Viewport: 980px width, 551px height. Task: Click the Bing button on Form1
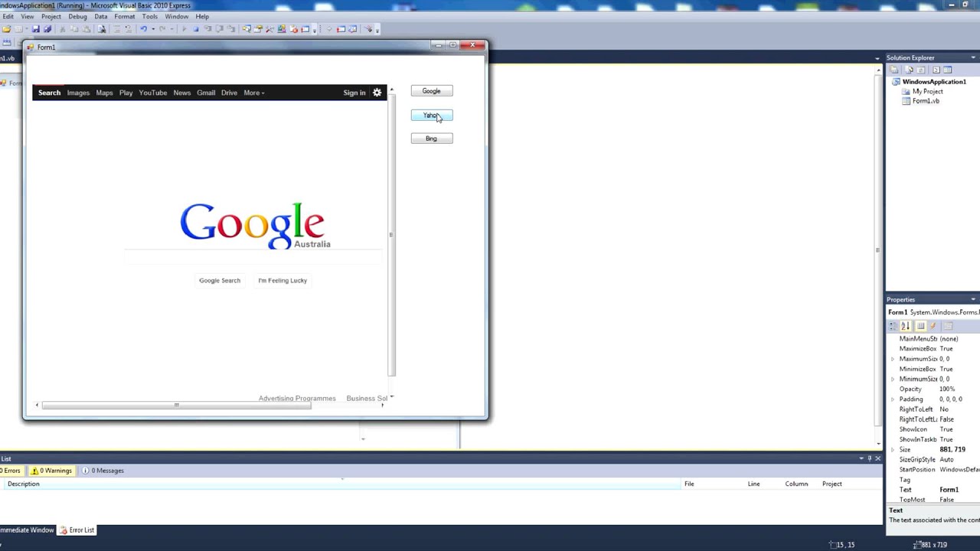tap(432, 139)
